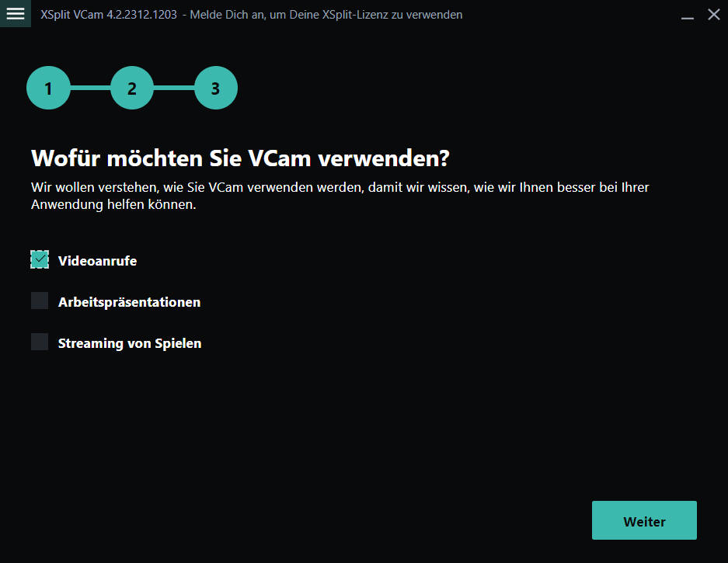
Task: Continue with the Weiter button
Action: [644, 520]
